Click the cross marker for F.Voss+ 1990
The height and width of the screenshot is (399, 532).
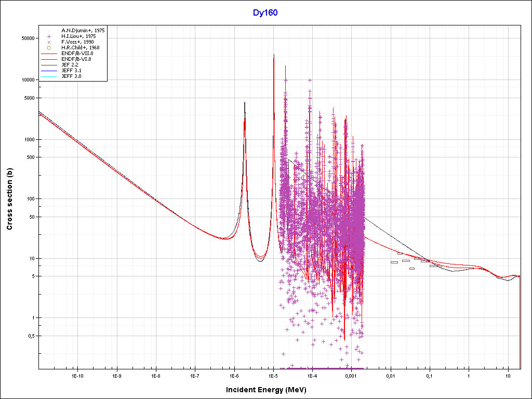click(x=49, y=42)
